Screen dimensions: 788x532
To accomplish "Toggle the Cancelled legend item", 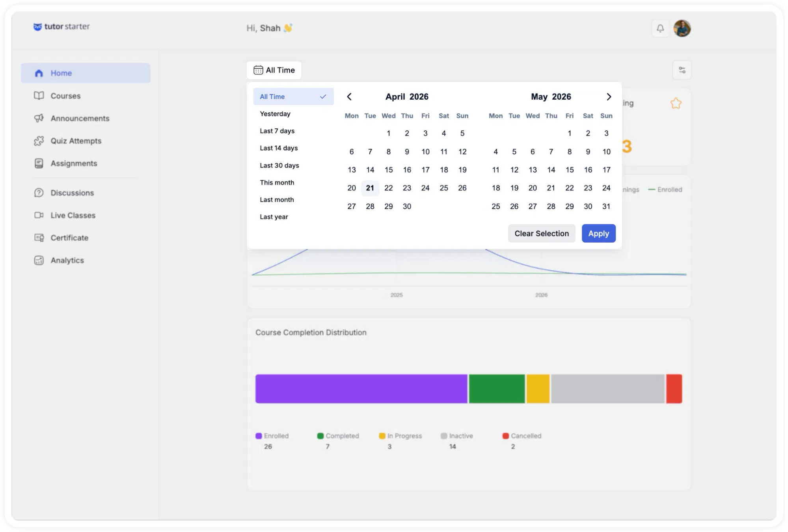I will [x=522, y=436].
